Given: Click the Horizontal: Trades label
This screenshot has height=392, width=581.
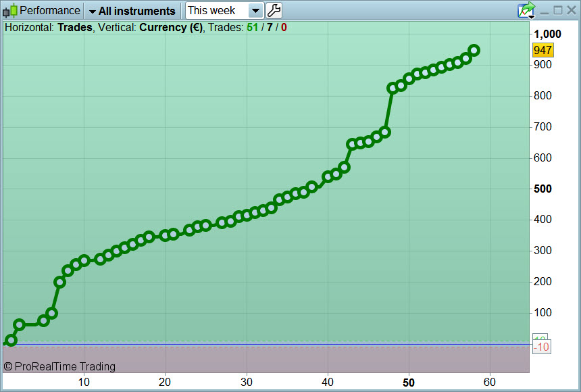Looking at the screenshot, I should 49,28.
